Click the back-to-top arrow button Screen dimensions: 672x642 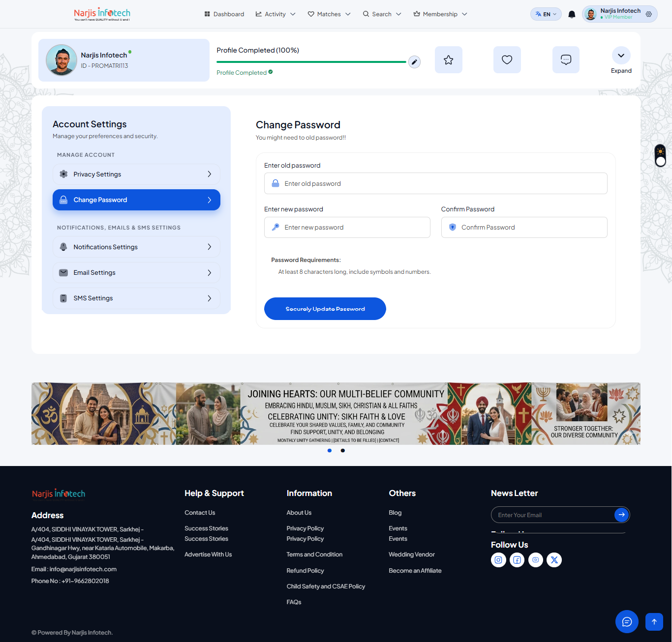[x=654, y=622]
